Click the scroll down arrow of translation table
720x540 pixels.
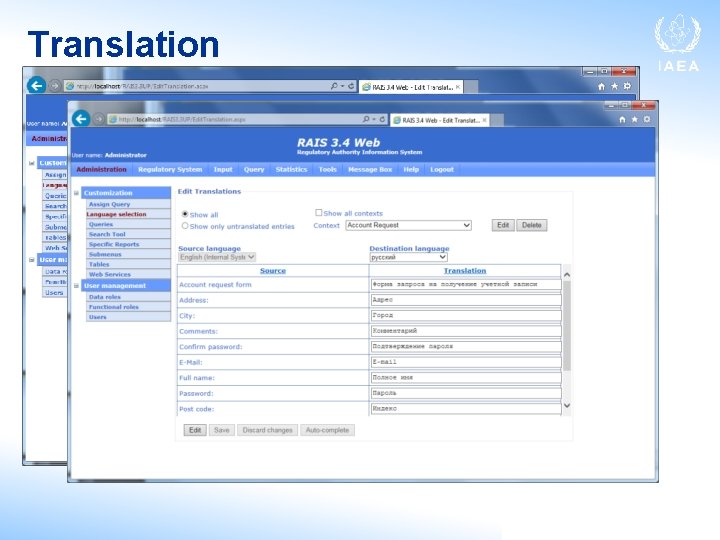[x=567, y=405]
